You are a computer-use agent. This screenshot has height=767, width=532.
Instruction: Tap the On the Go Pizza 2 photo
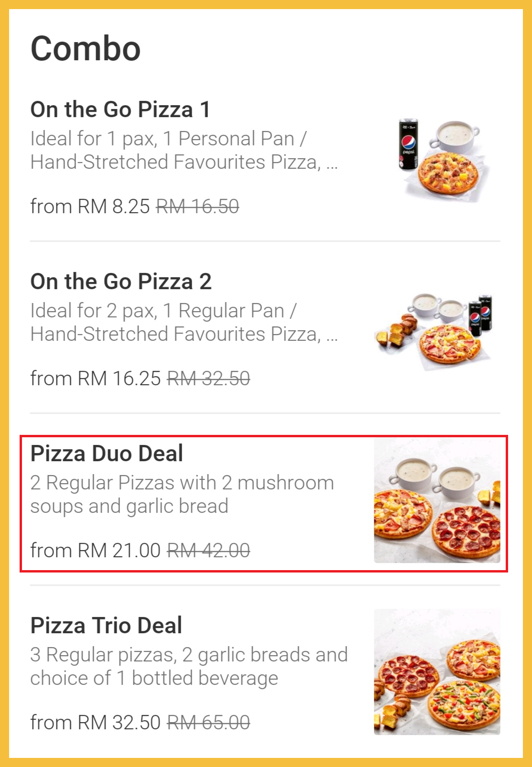(437, 331)
